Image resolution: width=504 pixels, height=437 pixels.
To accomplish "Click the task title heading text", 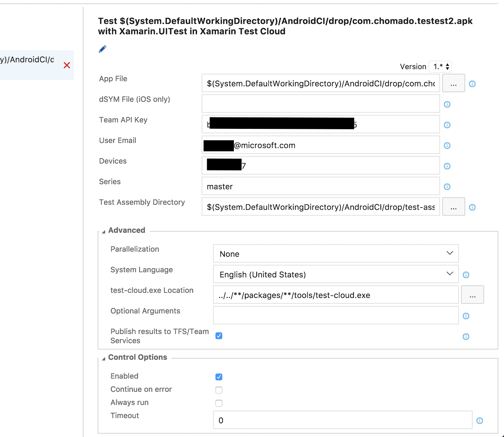I will pos(285,26).
